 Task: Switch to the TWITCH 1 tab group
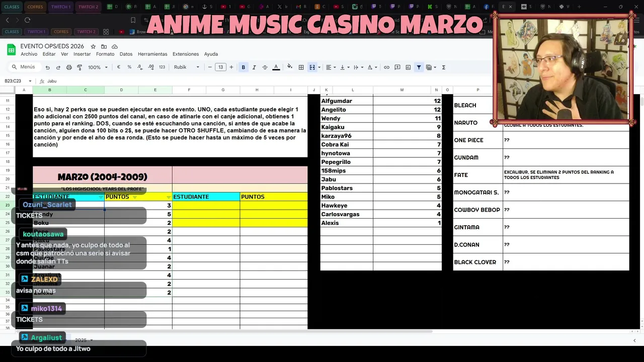(61, 7)
